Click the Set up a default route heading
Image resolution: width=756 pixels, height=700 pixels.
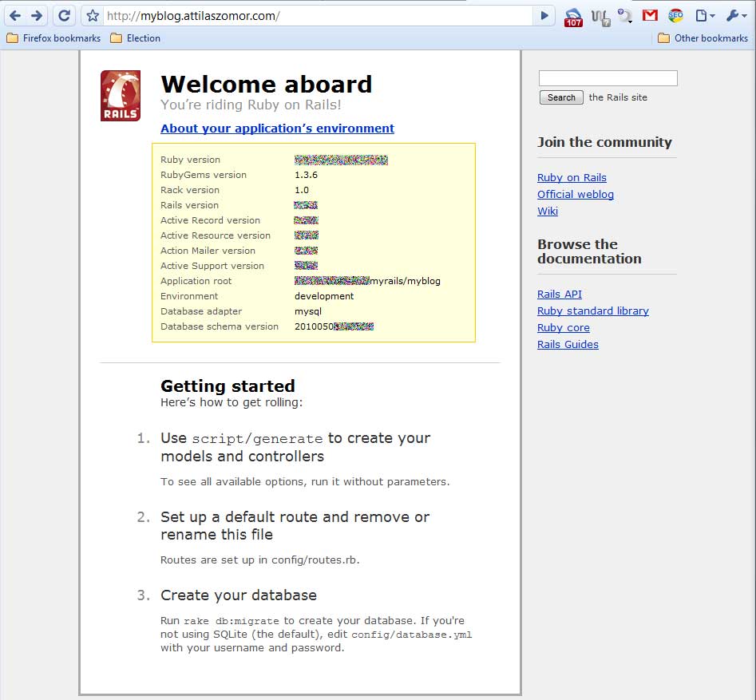click(295, 525)
